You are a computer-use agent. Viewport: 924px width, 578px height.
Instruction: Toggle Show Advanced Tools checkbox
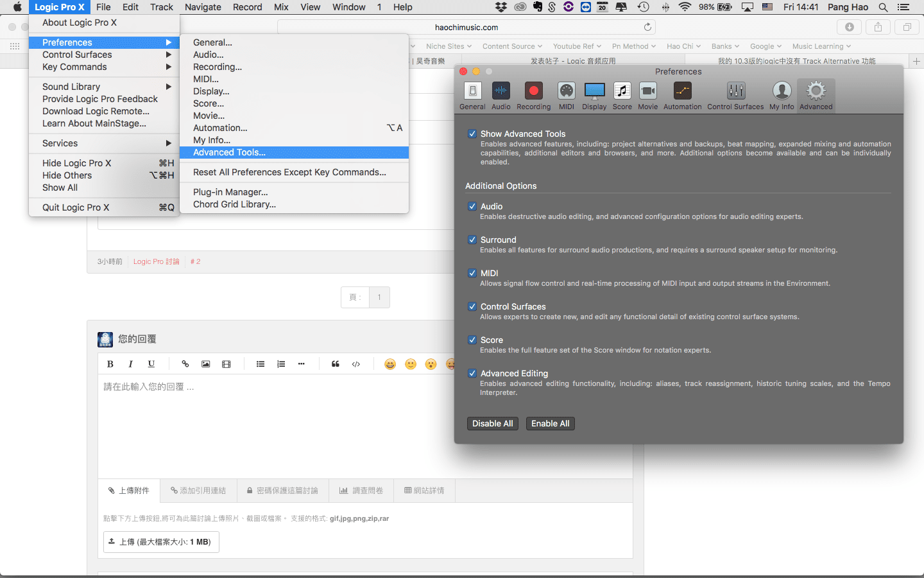[x=472, y=134]
